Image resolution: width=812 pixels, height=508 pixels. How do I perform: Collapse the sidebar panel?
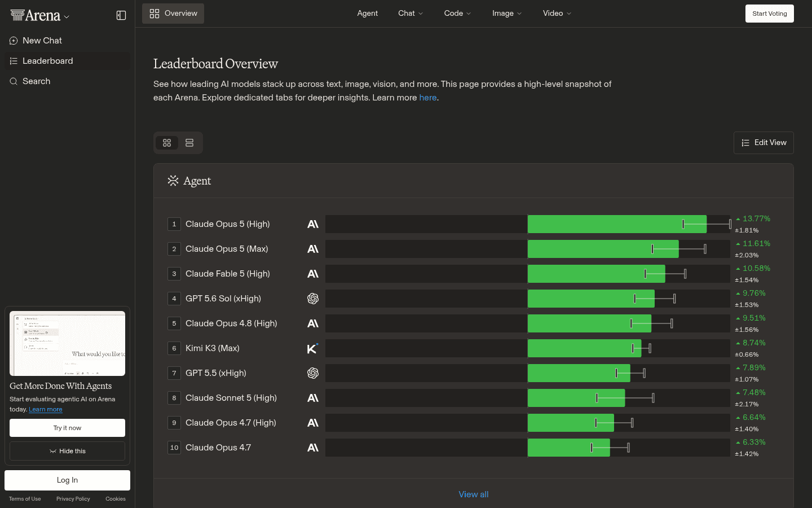[x=121, y=15]
